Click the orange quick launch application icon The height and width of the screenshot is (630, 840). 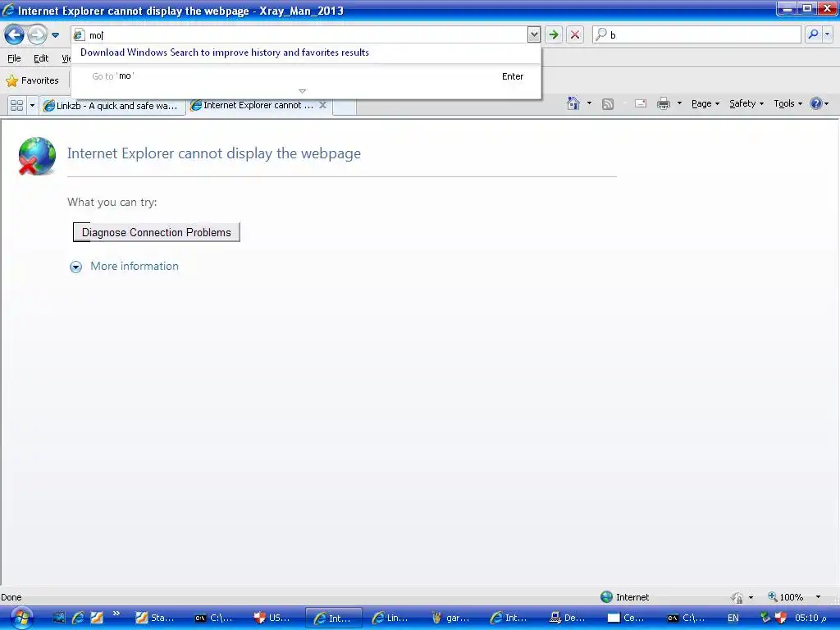point(97,618)
